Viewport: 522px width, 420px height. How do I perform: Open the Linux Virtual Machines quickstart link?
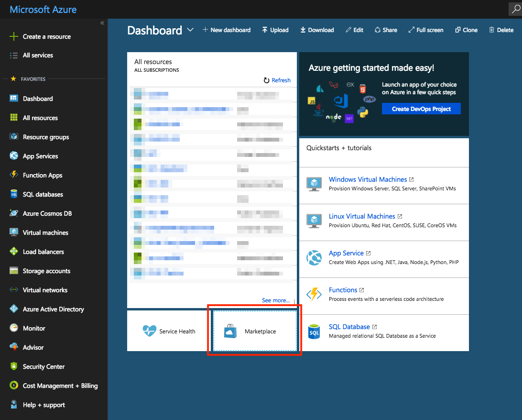[x=362, y=216]
